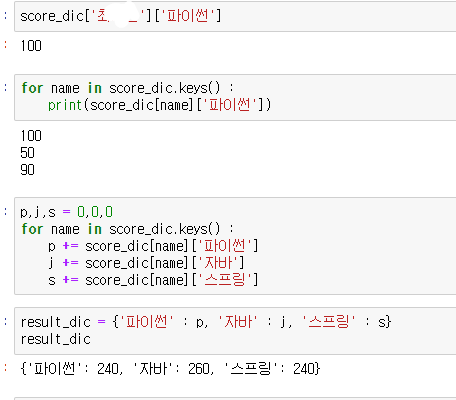Click the line 'for name in score_dic.keys() :' in print cell
Image resolution: width=456 pixels, height=400 pixels.
[127, 88]
